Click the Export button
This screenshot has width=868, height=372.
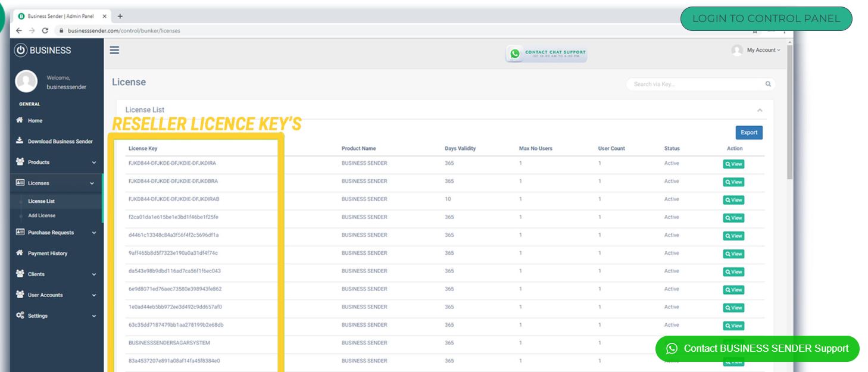pos(749,133)
